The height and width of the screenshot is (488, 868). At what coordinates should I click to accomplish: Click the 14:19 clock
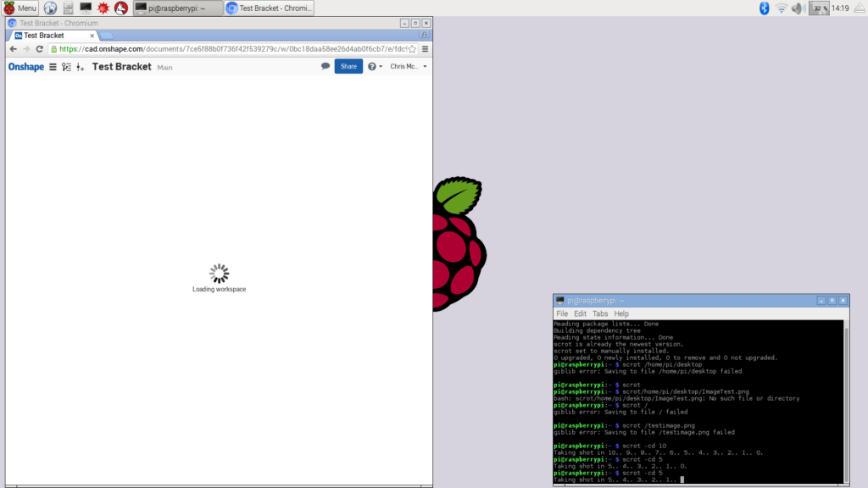(x=840, y=8)
